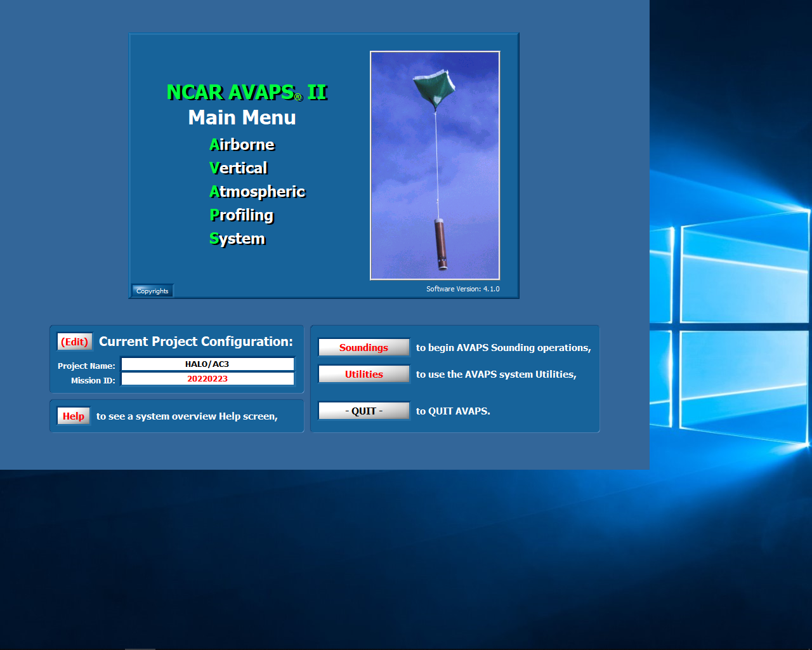
Task: Click the 'to QUIT AVAPS.' text
Action: [453, 411]
